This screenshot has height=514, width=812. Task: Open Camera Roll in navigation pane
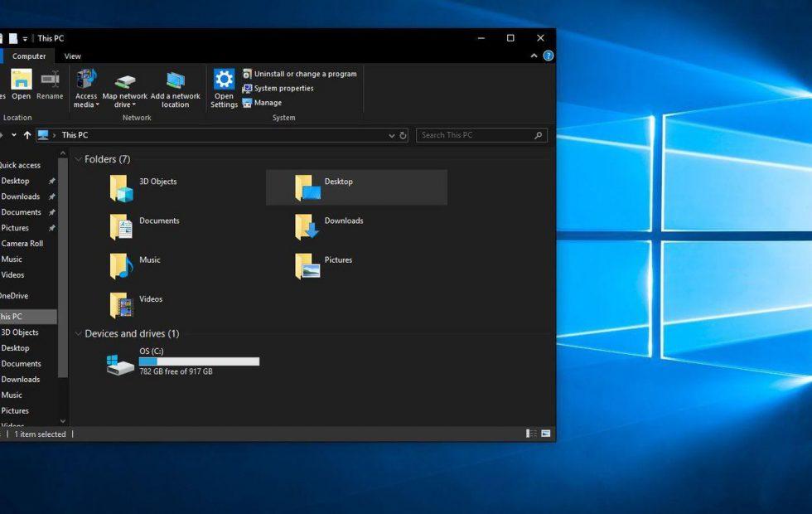pos(22,244)
